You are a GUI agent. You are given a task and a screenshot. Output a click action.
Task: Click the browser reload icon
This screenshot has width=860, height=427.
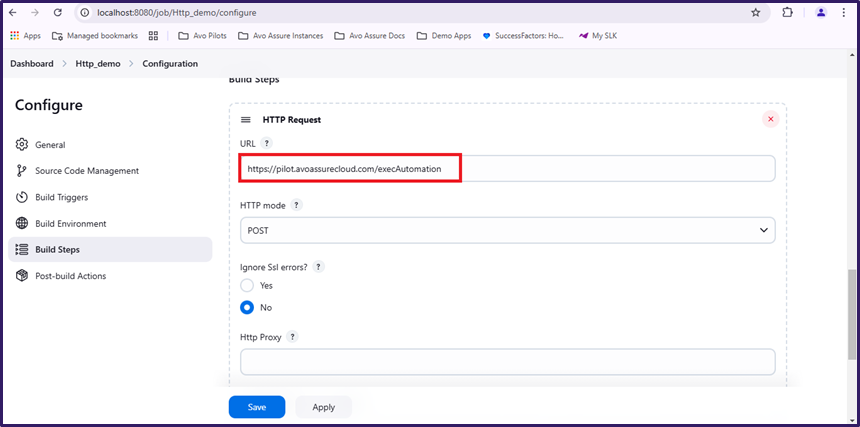point(57,13)
